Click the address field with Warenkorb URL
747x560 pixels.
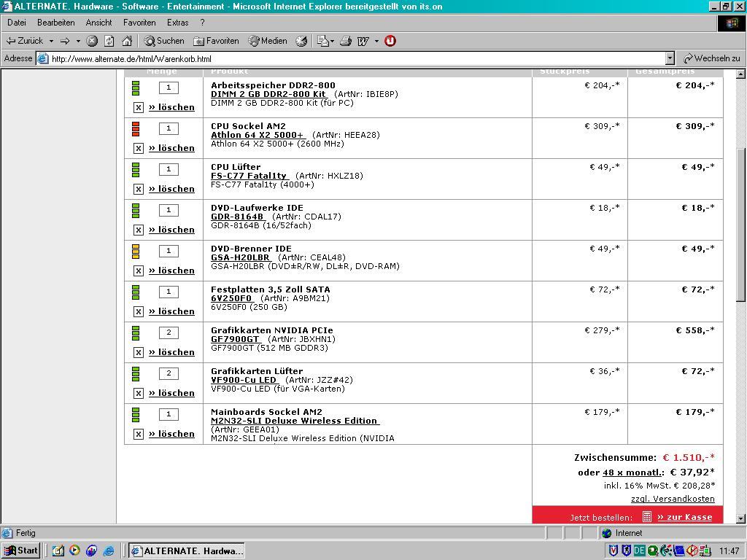click(352, 58)
